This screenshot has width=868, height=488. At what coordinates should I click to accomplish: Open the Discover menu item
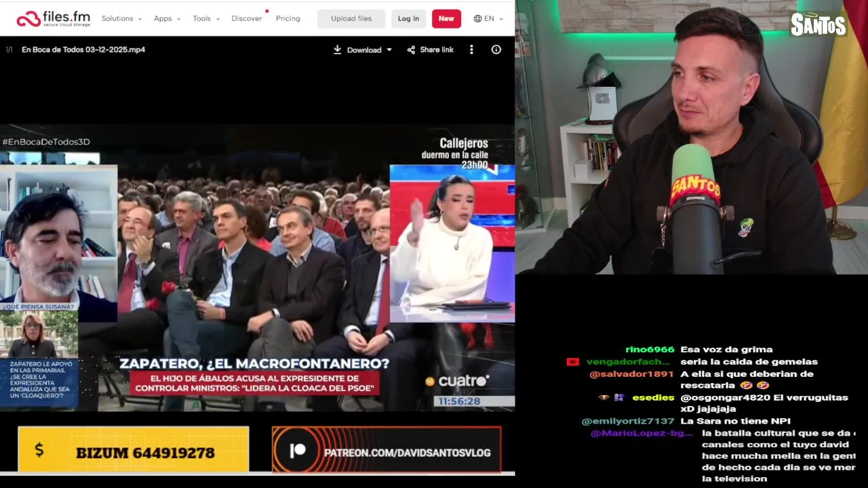(247, 18)
